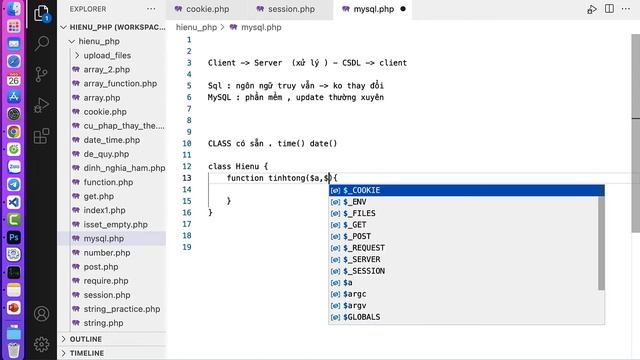Choose $_ENV suggestion
The width and height of the screenshot is (640, 360).
coord(464,202)
